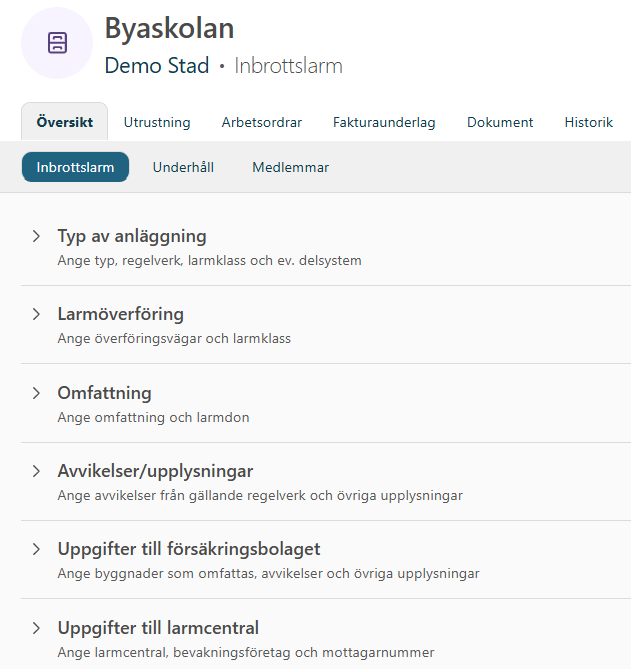Click the Demo Stad link

[x=157, y=66]
